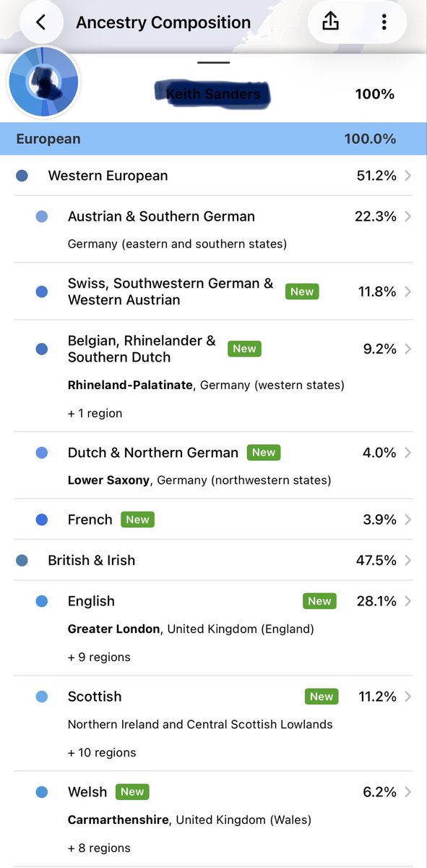Tap the ancestry pie chart avatar
The image size is (427, 868).
[x=43, y=83]
